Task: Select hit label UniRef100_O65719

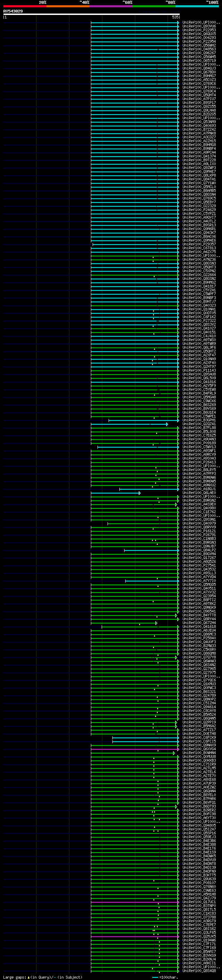Action: pyautogui.click(x=199, y=60)
